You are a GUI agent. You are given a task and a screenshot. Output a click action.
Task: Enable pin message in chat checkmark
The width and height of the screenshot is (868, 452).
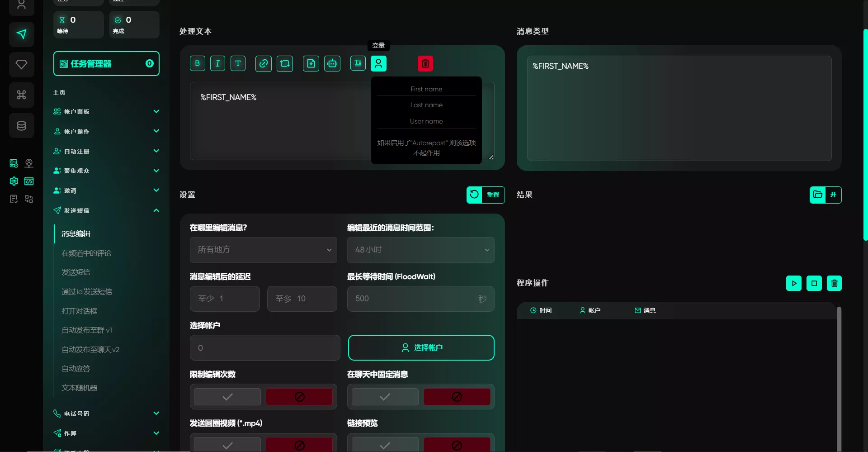click(x=385, y=397)
